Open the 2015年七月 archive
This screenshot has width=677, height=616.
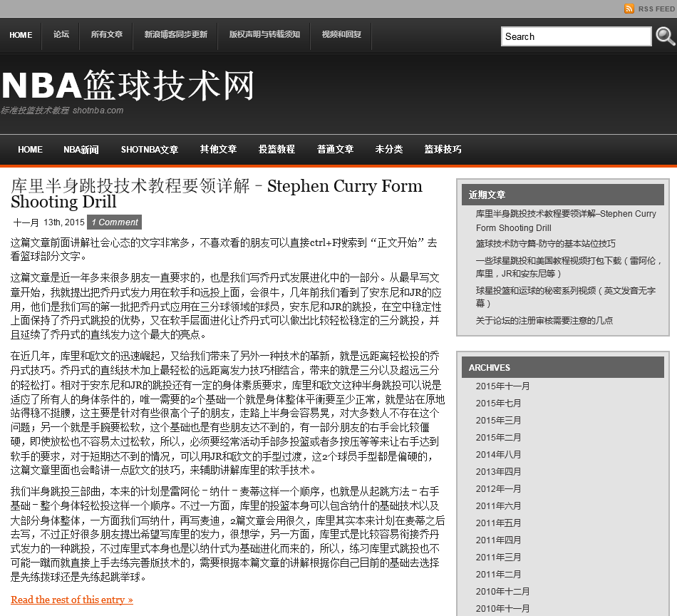(x=498, y=404)
